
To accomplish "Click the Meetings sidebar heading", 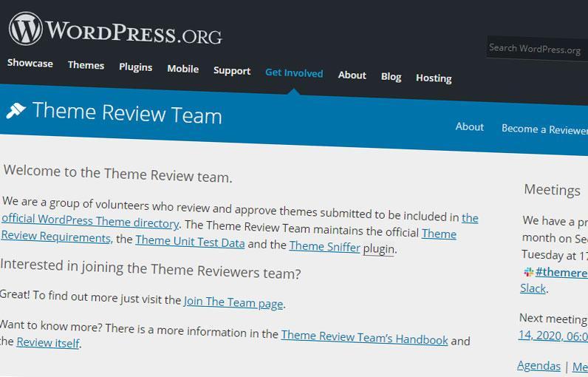I will (x=552, y=190).
